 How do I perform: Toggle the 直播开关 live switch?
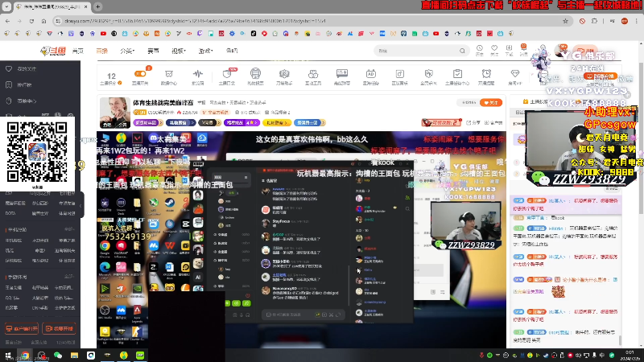coord(140,76)
